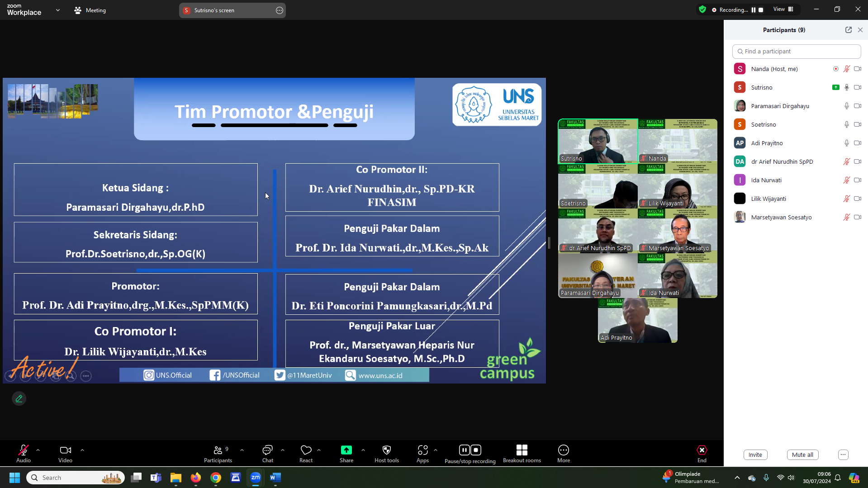
Task: Pause the recording from bottom toolbar
Action: coord(464,450)
